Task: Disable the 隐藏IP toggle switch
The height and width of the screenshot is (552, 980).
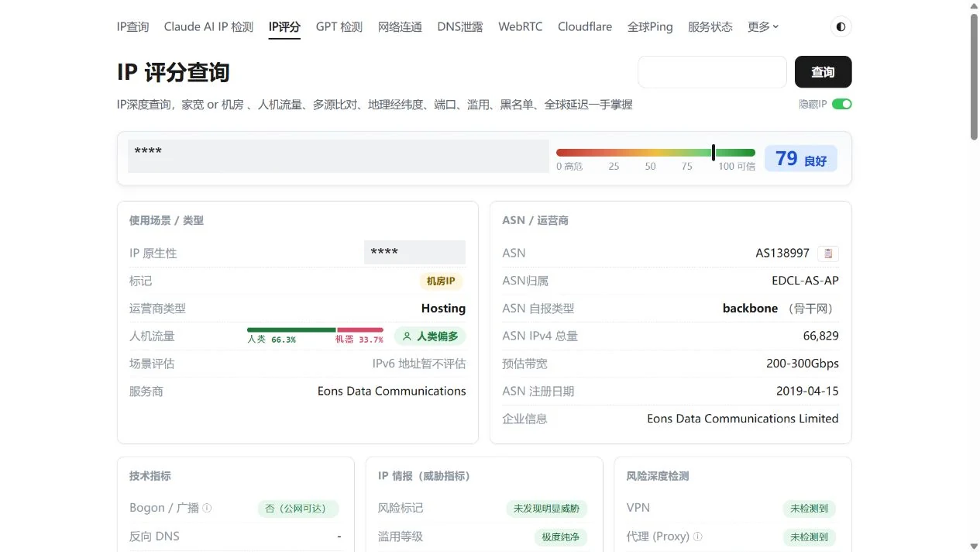Action: pos(842,104)
